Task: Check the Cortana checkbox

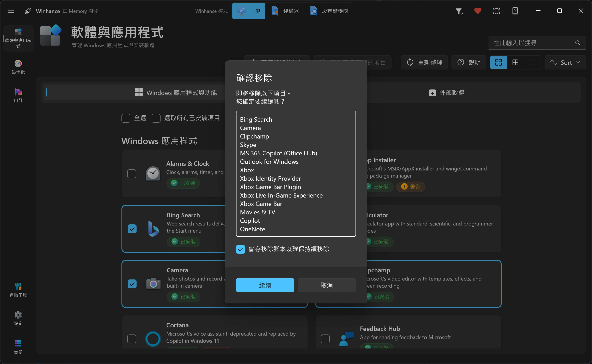Action: pos(131,339)
